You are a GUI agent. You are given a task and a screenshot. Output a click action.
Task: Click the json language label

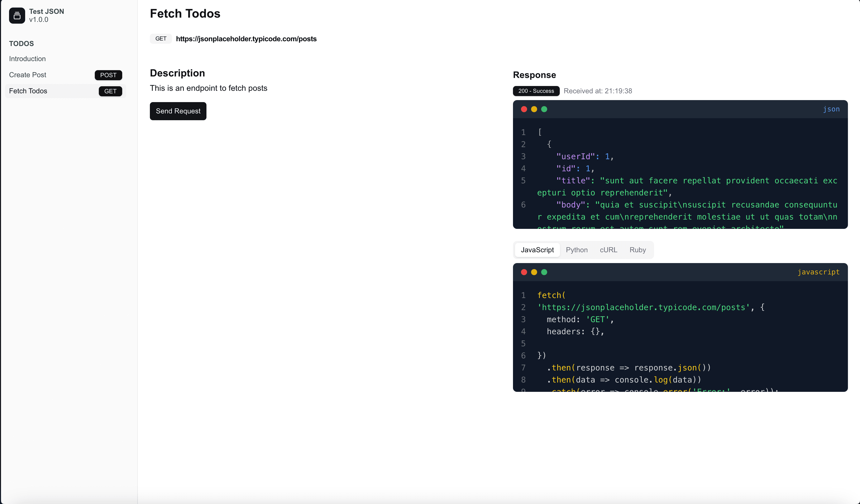[x=831, y=109]
